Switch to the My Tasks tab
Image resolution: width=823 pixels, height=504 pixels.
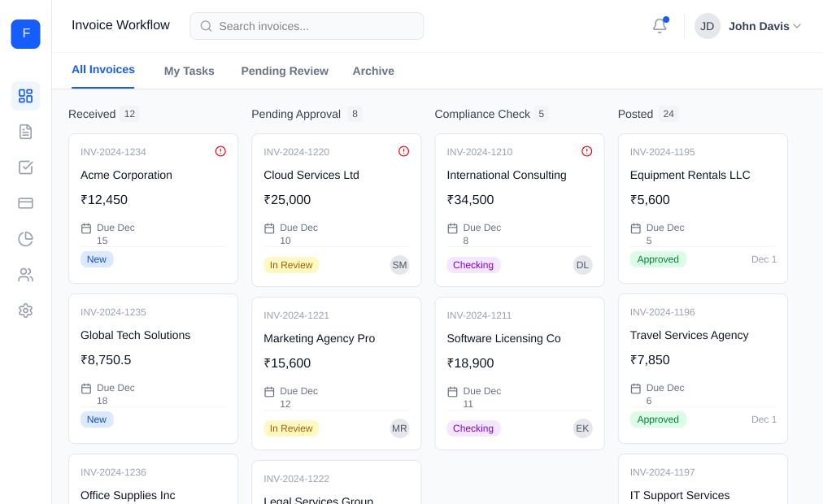click(x=189, y=71)
